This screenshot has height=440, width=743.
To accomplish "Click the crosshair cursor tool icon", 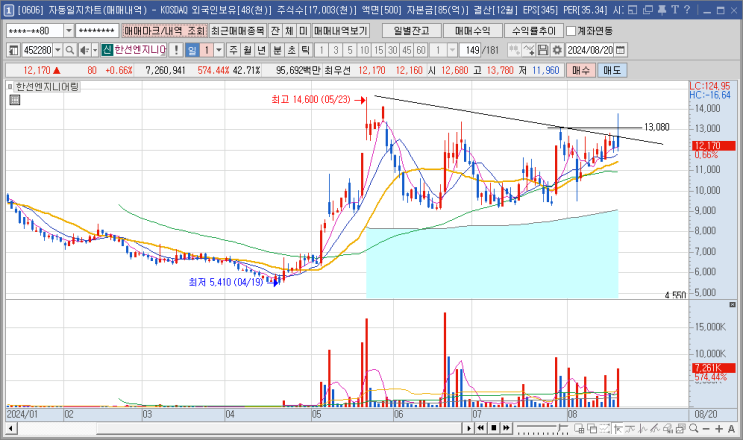I will pos(617,429).
